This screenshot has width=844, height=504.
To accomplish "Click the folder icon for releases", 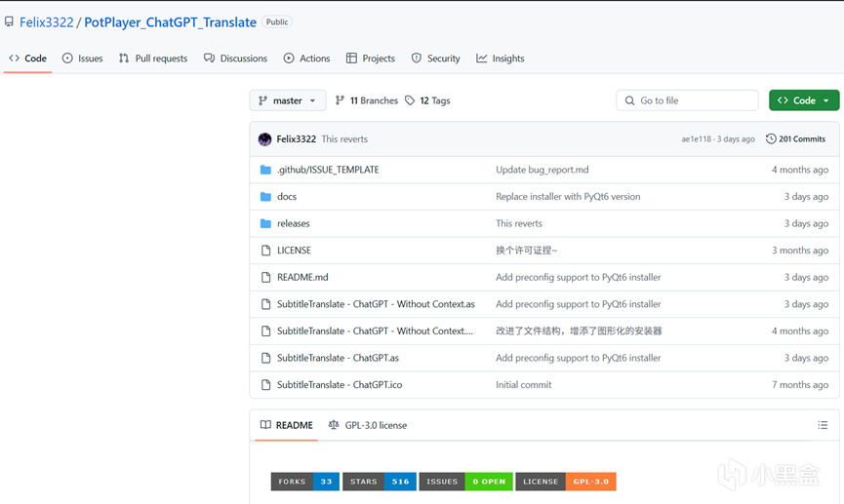I will pyautogui.click(x=265, y=224).
